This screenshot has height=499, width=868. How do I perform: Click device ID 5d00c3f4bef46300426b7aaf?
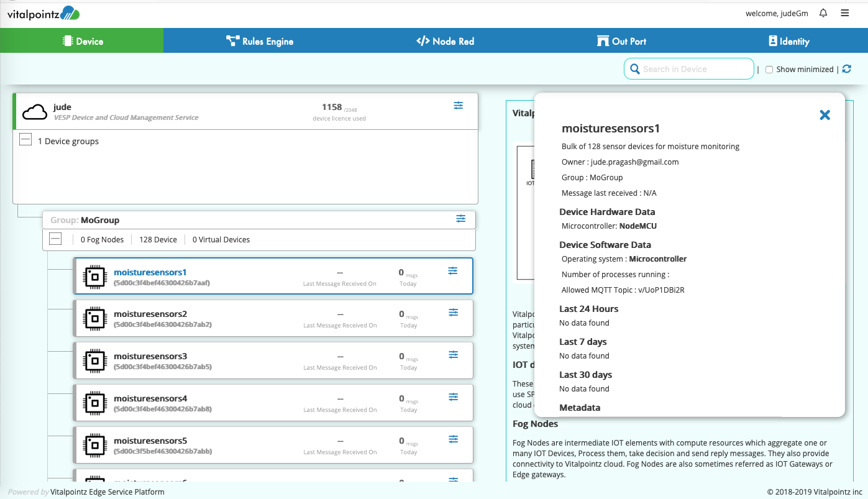pyautogui.click(x=162, y=283)
